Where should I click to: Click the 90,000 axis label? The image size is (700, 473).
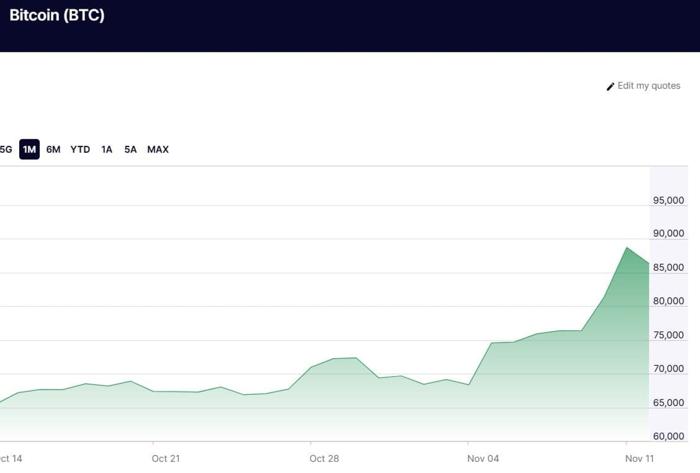click(x=668, y=233)
